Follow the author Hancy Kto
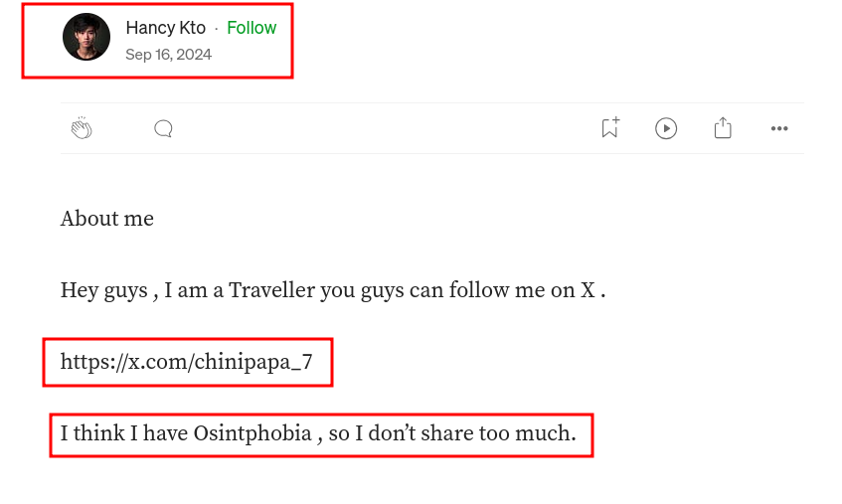The height and width of the screenshot is (504, 842). point(252,28)
